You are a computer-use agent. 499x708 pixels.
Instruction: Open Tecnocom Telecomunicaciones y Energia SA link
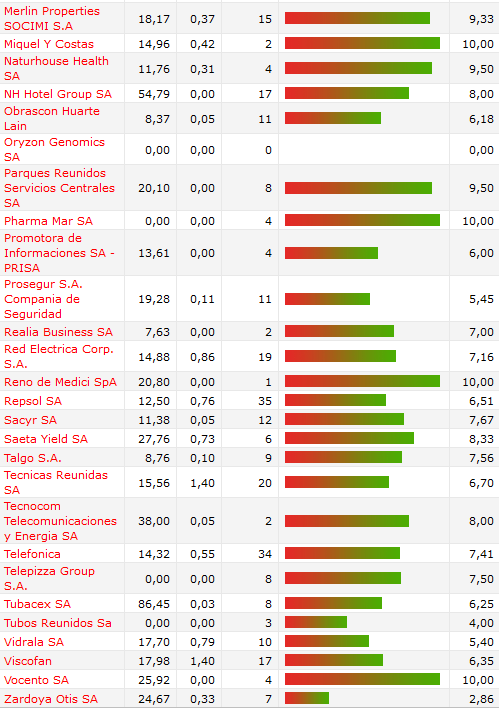pyautogui.click(x=61, y=521)
